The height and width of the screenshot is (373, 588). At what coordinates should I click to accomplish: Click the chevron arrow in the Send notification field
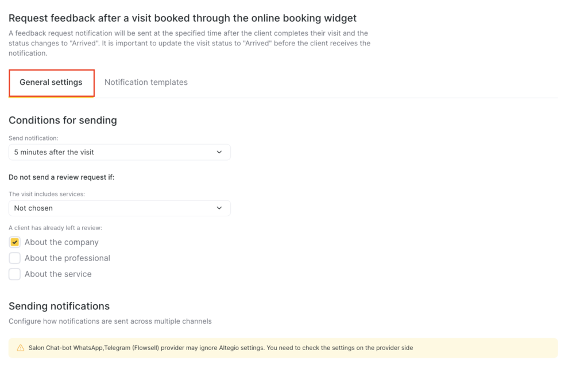click(219, 152)
